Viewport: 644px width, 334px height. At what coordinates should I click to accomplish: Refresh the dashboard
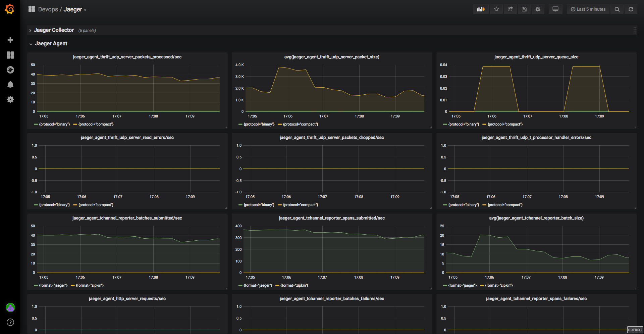point(631,9)
